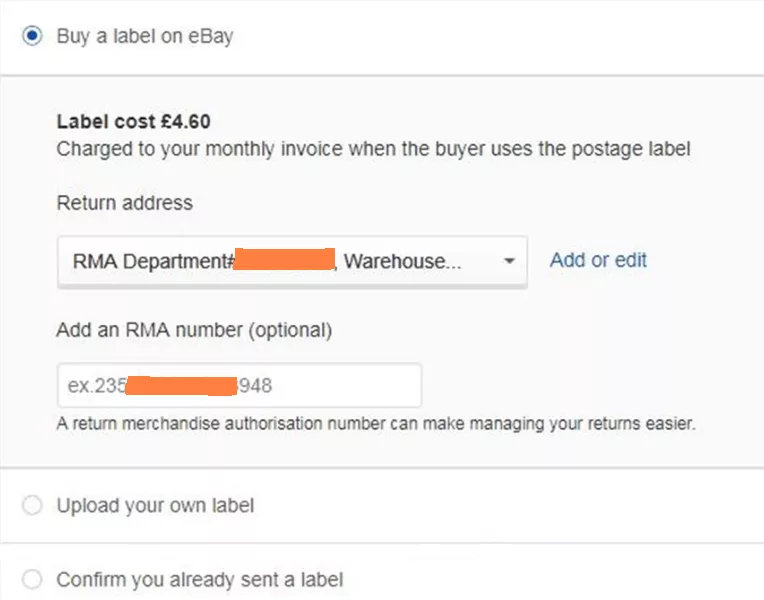Click the "Confirm you already sent a label" text
Screen dimensions: 764x600
[x=200, y=580]
